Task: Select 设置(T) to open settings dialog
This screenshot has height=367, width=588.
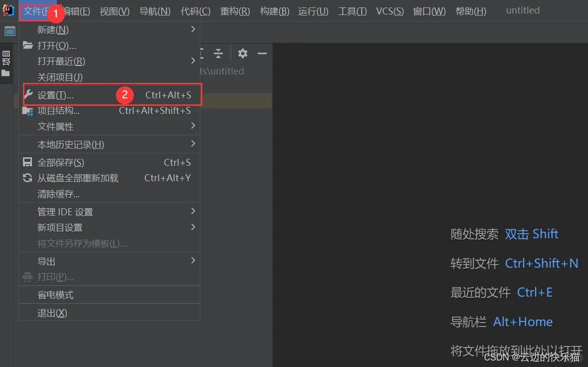Action: (55, 94)
